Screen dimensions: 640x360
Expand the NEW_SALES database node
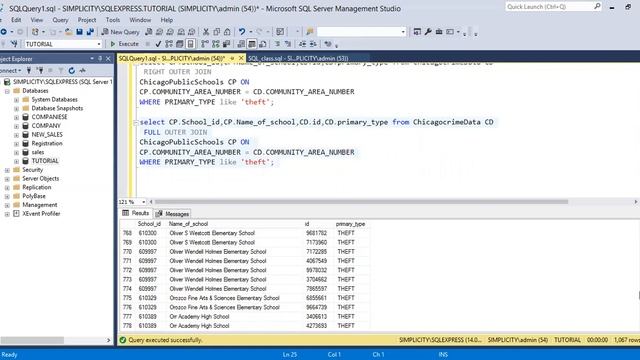16,135
